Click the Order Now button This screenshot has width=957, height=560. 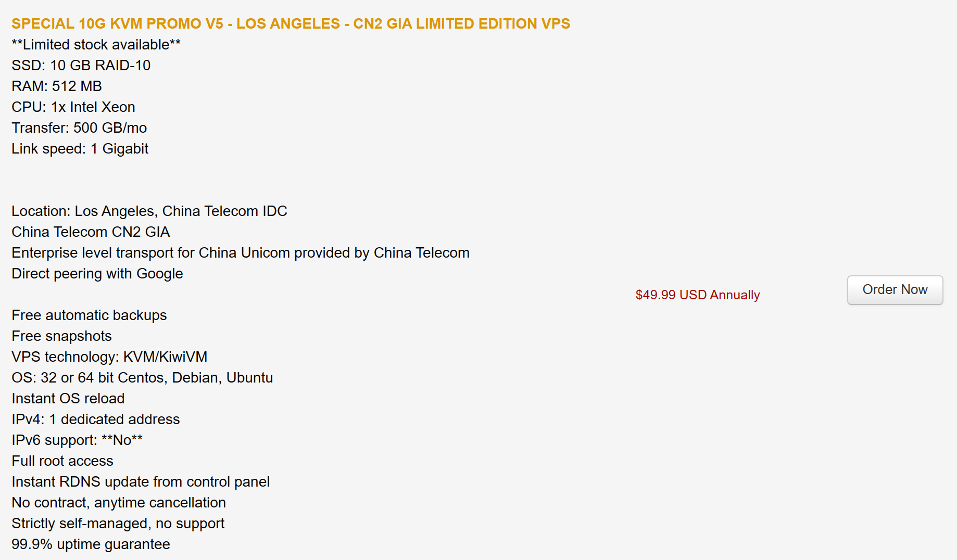(x=895, y=290)
